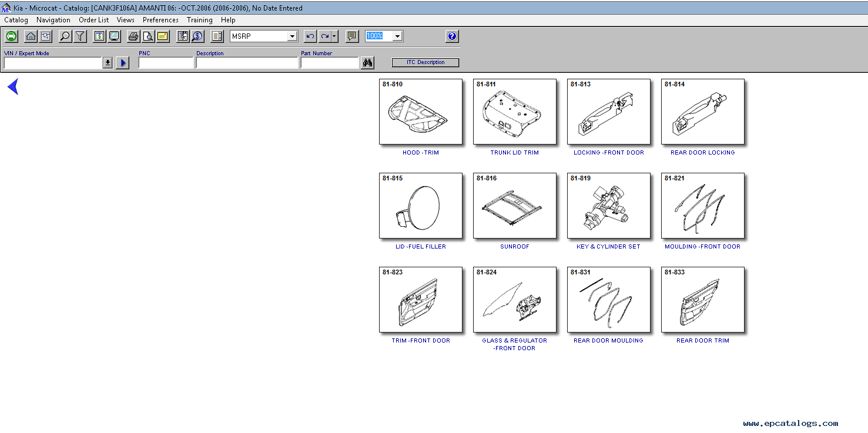Expand the MSRP price dropdown
The width and height of the screenshot is (868, 433).
pyautogui.click(x=292, y=36)
